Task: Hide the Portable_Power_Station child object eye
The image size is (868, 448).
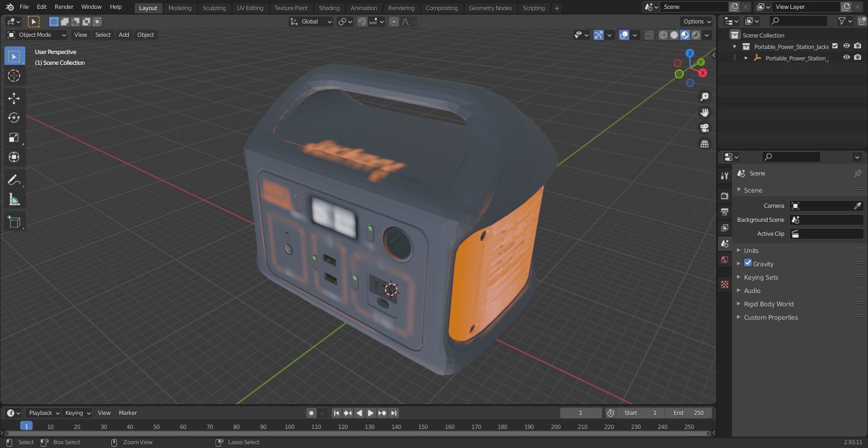Action: click(x=846, y=58)
